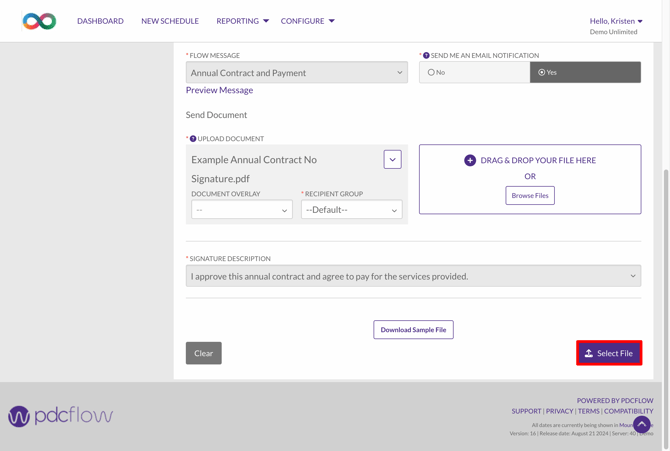Click the pdcflow footer logo
The image size is (670, 451).
[x=60, y=416]
